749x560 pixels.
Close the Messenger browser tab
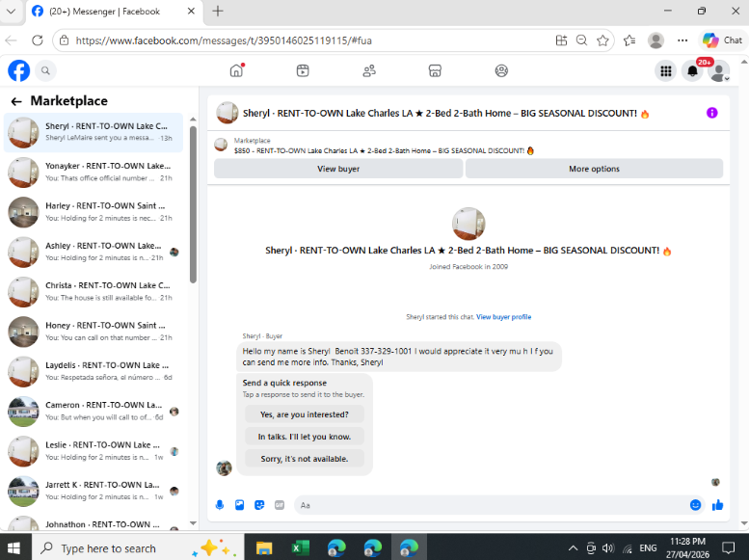coord(191,11)
